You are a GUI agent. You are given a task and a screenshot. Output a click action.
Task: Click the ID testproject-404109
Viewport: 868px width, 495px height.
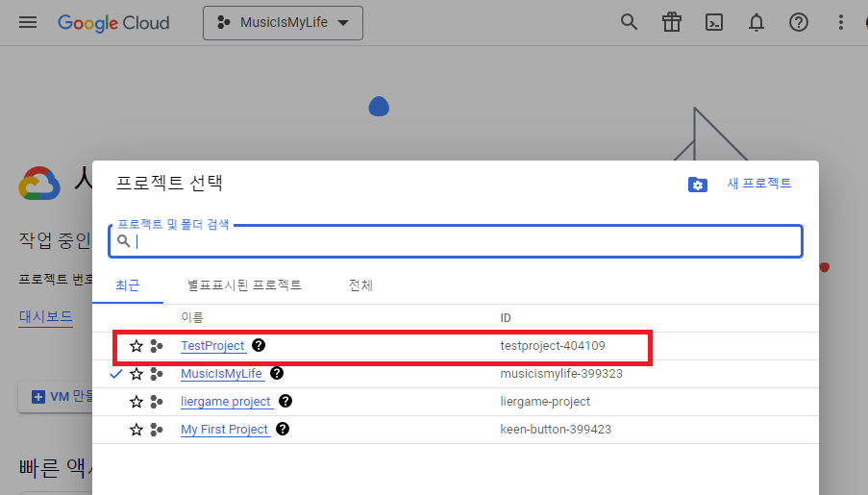[553, 346]
